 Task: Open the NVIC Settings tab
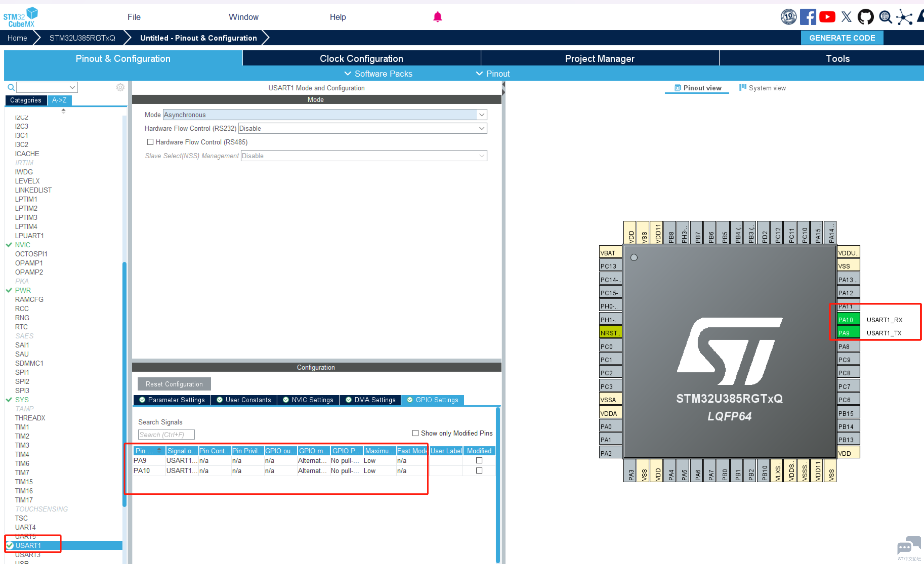pos(308,400)
